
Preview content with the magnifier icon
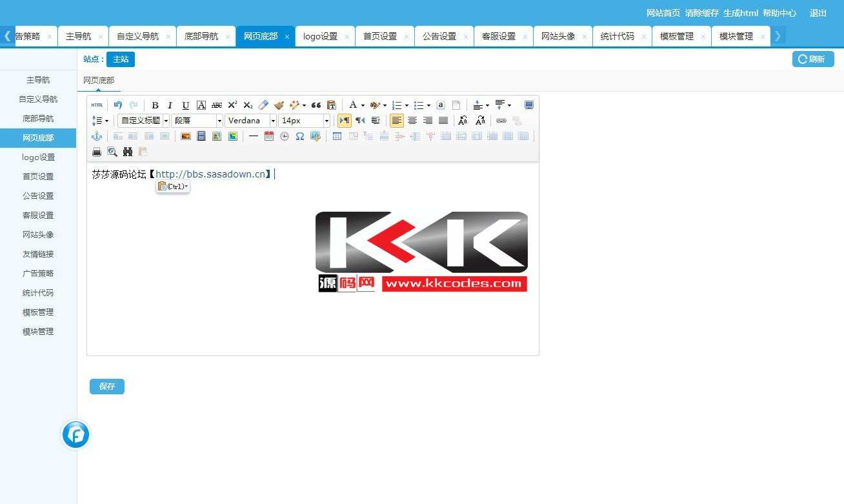coord(112,152)
